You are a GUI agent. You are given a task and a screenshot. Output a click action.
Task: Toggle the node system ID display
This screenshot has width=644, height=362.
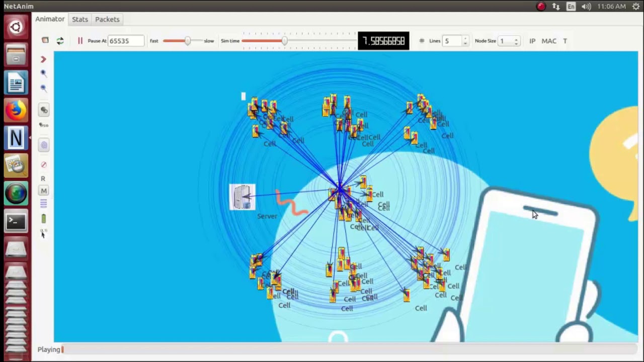(x=44, y=125)
